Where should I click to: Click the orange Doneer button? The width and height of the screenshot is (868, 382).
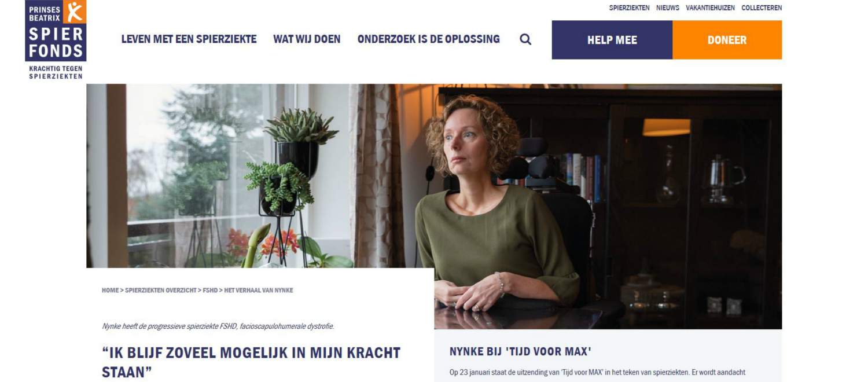(727, 40)
